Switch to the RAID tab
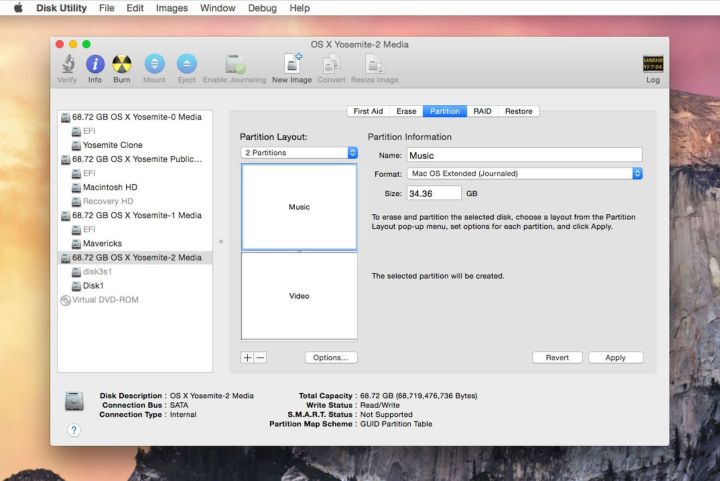Screen dimensions: 720x481 pos(482,111)
